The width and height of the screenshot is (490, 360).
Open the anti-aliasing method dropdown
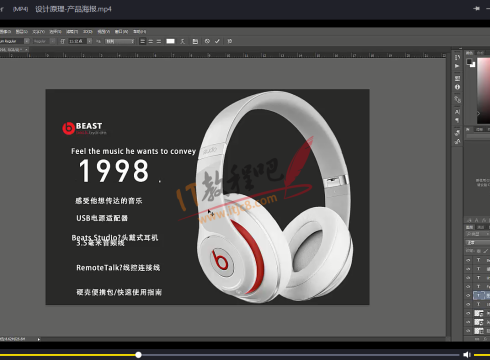[120, 41]
